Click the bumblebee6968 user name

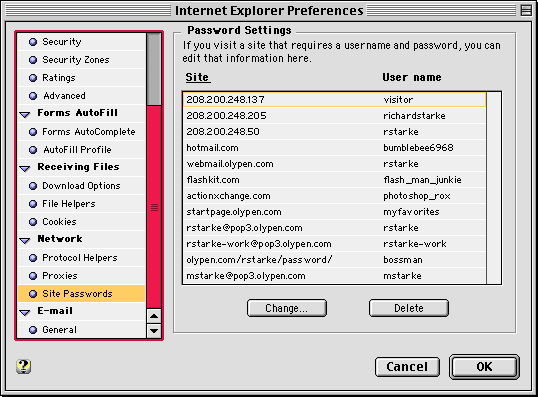click(x=418, y=148)
